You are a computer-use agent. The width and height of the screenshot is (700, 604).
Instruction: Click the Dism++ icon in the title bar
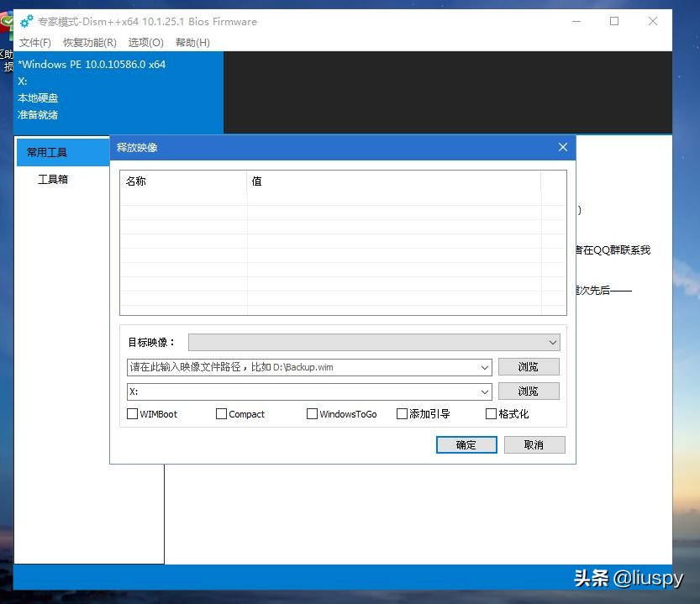coord(26,22)
